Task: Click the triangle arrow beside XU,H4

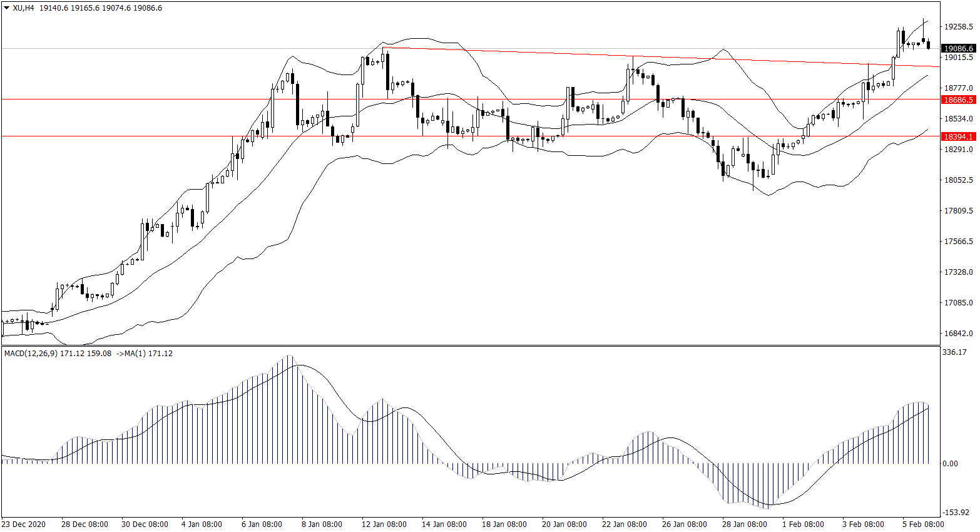Action: tap(7, 8)
